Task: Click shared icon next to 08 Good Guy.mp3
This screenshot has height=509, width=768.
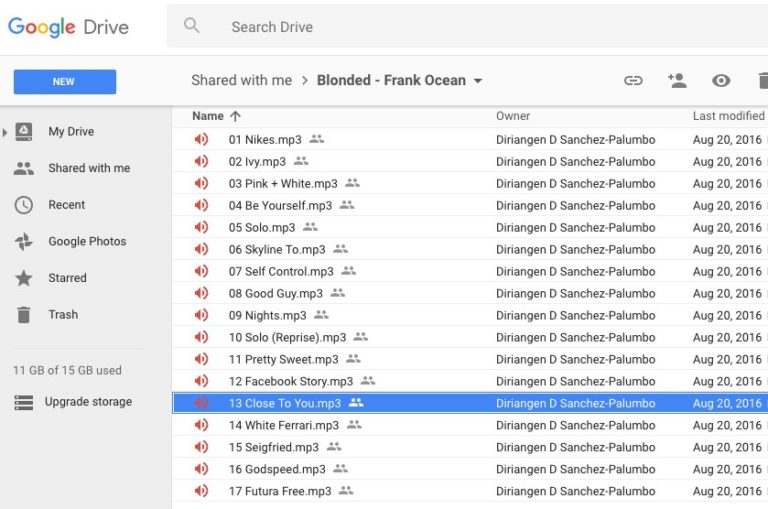Action: coord(338,293)
